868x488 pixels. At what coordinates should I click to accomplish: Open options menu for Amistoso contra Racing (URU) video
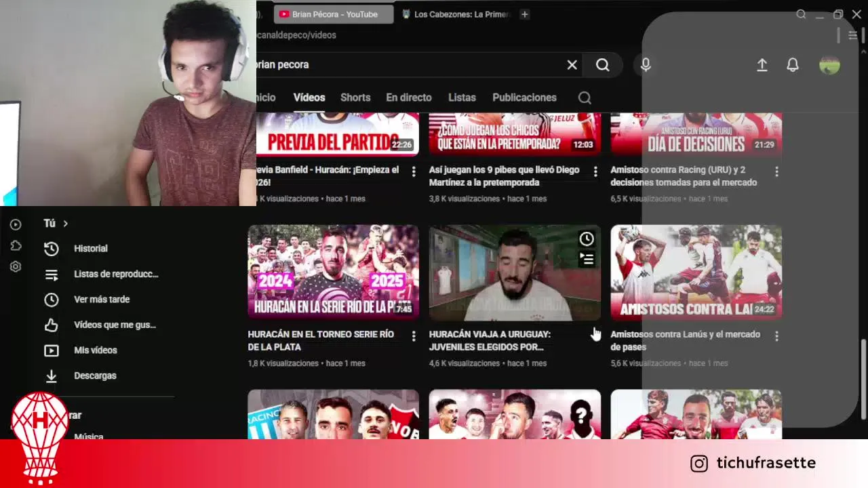coord(776,171)
